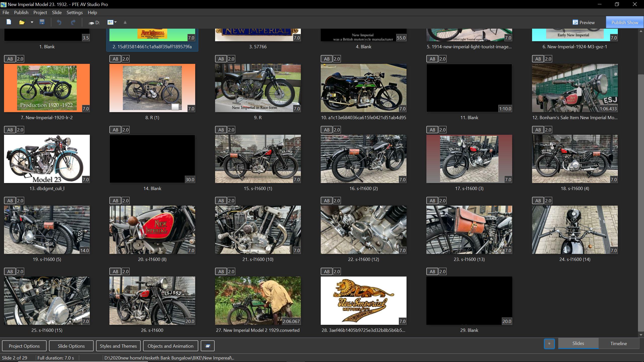Click the AB transition icon of slide 11
This screenshot has height=362, width=644.
click(x=432, y=59)
